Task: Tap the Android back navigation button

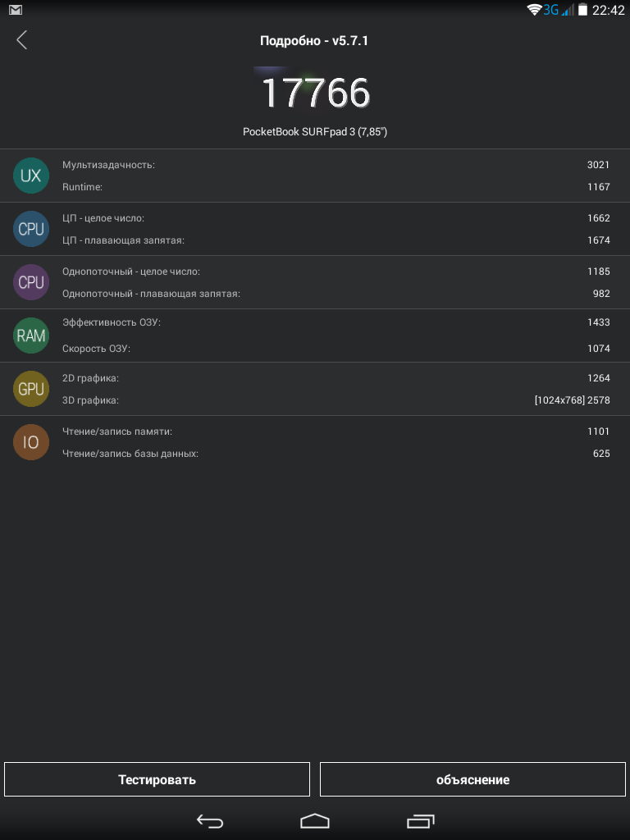Action: click(210, 820)
